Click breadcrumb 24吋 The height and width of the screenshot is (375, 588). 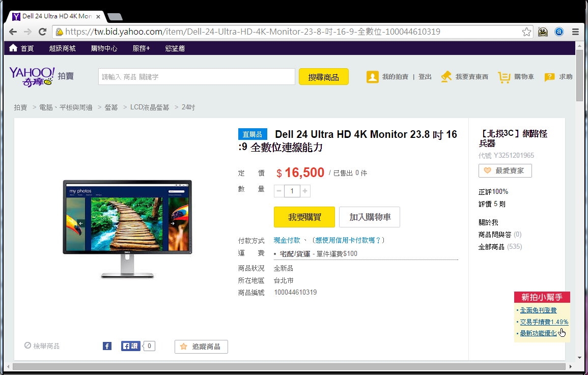(188, 107)
